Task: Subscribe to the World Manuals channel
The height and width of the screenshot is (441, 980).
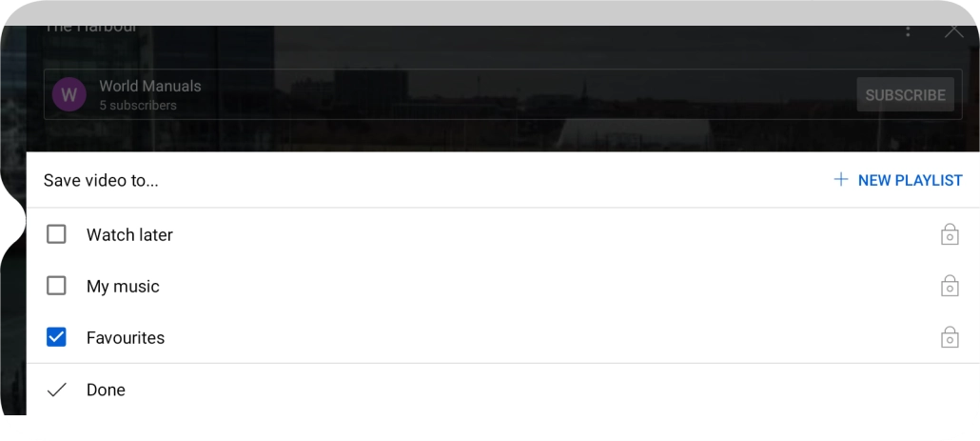Action: [905, 94]
